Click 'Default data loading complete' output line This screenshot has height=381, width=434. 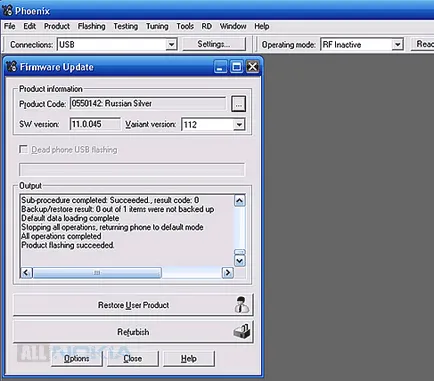[x=70, y=218]
